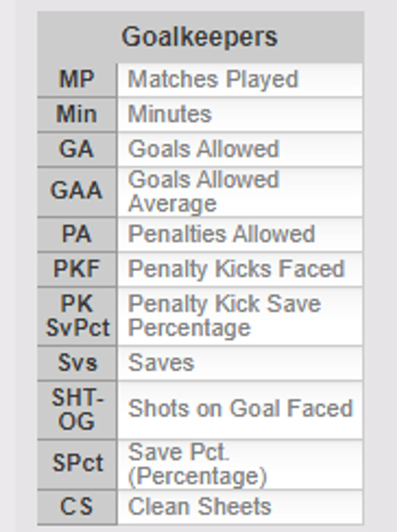Click the Goals Allowed Average text
Image resolution: width=397 pixels, height=532 pixels.
pos(204,191)
